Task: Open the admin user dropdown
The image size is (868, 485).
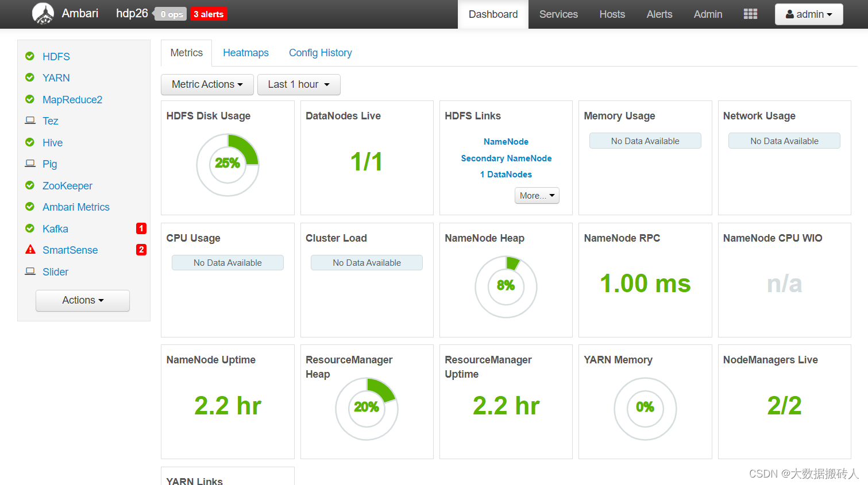Action: [809, 14]
